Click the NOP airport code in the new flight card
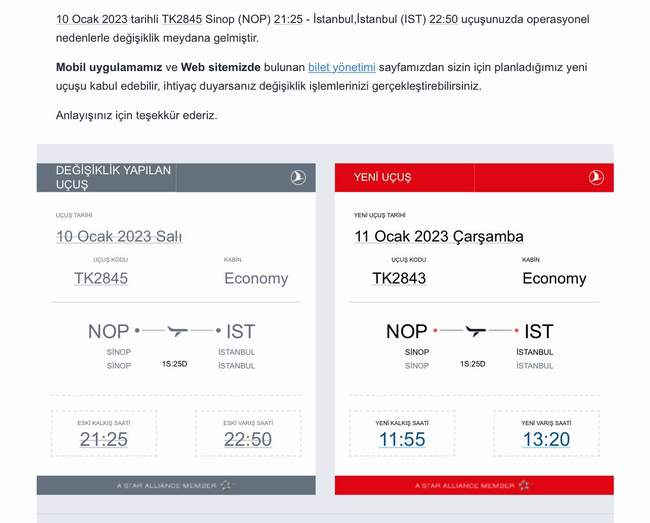 406,331
